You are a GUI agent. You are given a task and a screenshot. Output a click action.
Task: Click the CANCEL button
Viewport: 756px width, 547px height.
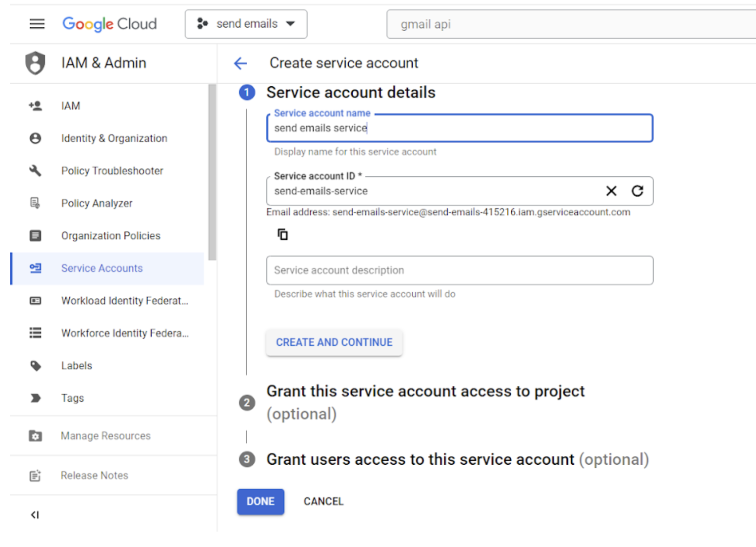(324, 501)
